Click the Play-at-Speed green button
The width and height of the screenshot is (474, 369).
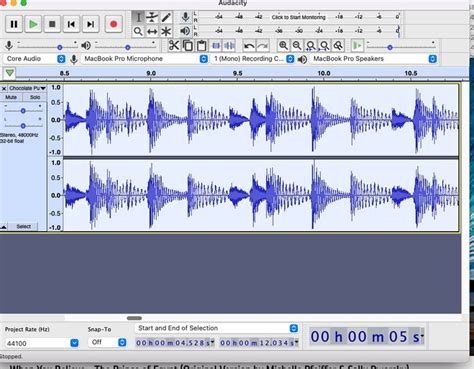[357, 45]
